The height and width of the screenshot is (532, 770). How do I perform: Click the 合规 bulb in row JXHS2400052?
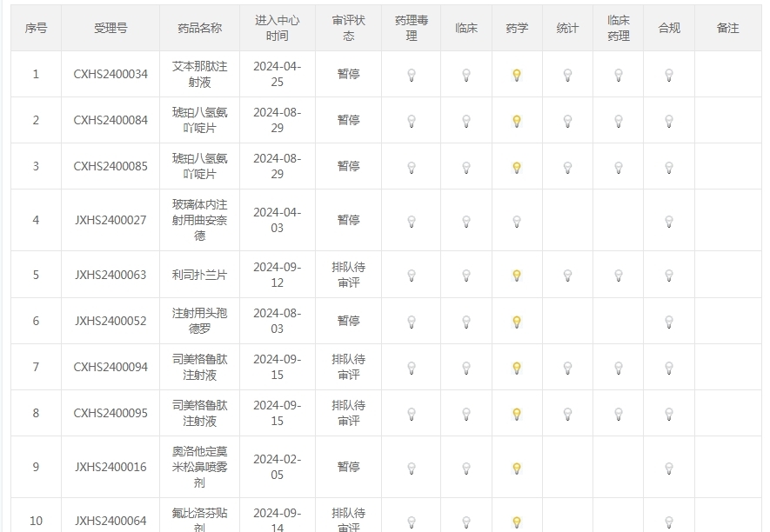[669, 322]
